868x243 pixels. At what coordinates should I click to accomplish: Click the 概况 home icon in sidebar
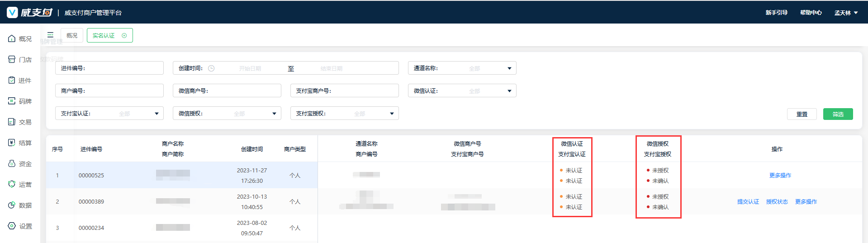coord(12,39)
